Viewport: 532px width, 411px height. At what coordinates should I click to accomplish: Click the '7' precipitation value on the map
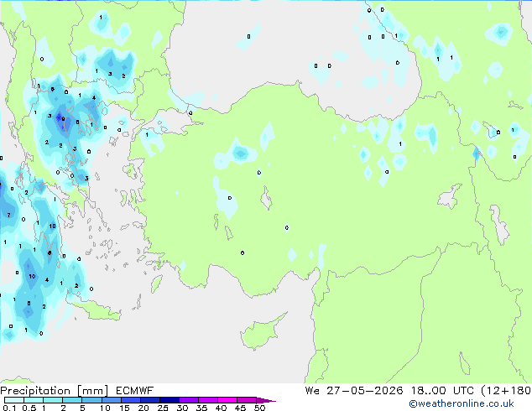9,215
